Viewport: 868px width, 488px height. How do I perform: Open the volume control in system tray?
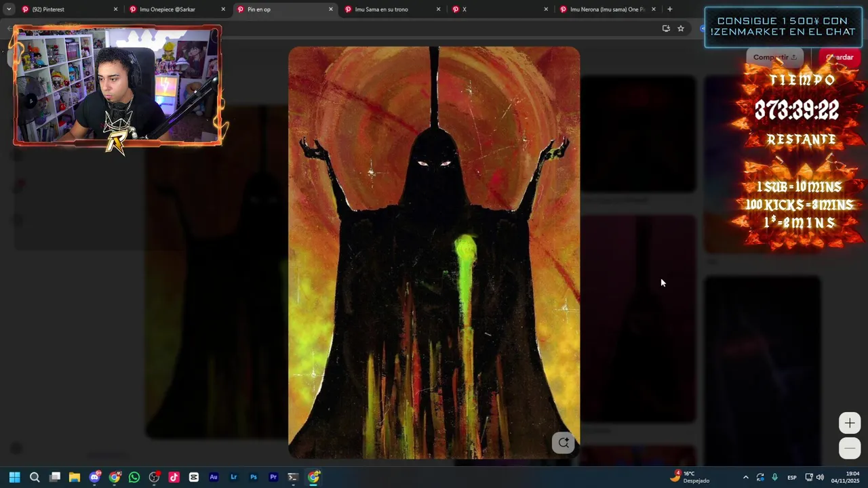[x=820, y=477]
